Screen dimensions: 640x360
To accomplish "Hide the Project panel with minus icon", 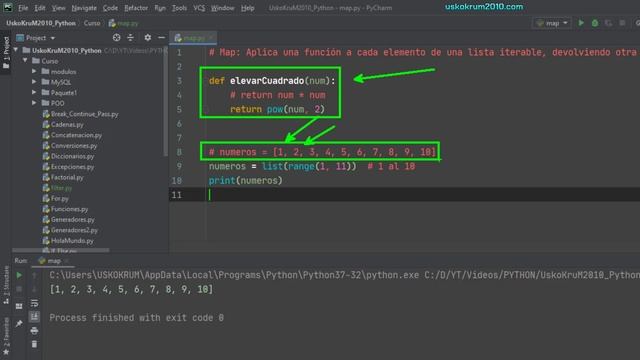I will pyautogui.click(x=162, y=38).
